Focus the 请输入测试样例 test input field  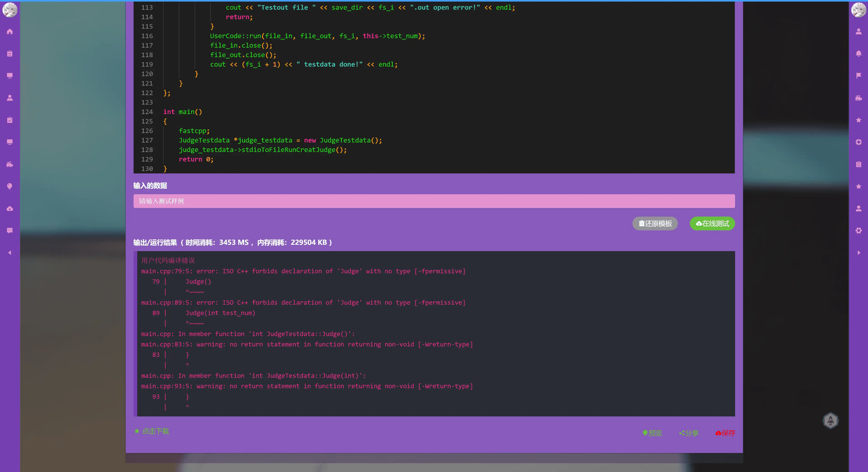434,201
